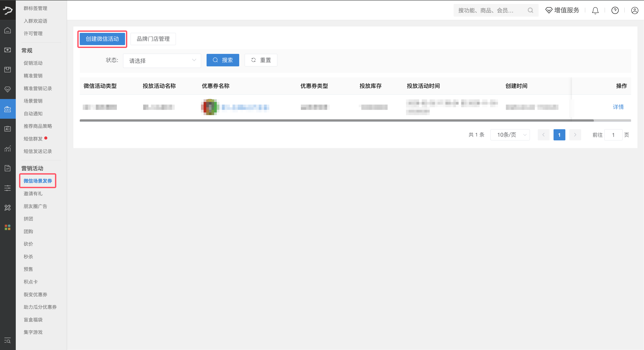This screenshot has height=350, width=644.
Task: Click the 创建微信活动 button
Action: (x=102, y=39)
